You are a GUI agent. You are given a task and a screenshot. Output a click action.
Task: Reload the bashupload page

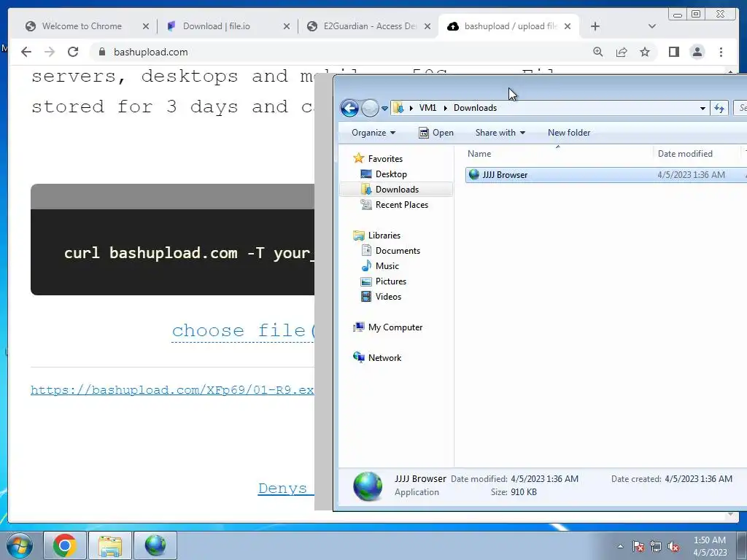73,52
